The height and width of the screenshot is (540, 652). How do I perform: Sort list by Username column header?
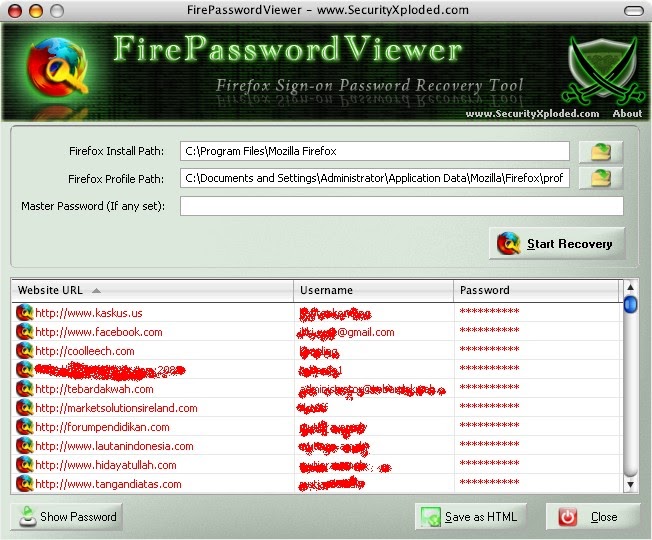point(373,290)
